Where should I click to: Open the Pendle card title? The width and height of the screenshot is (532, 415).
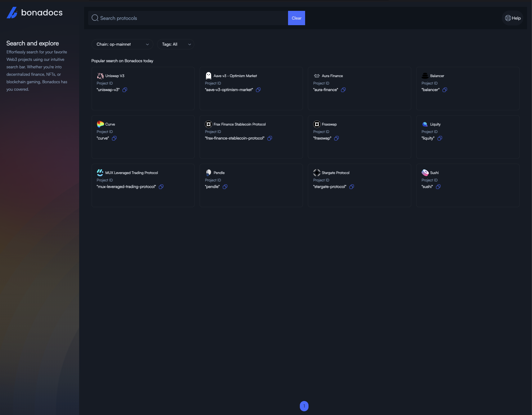[219, 173]
